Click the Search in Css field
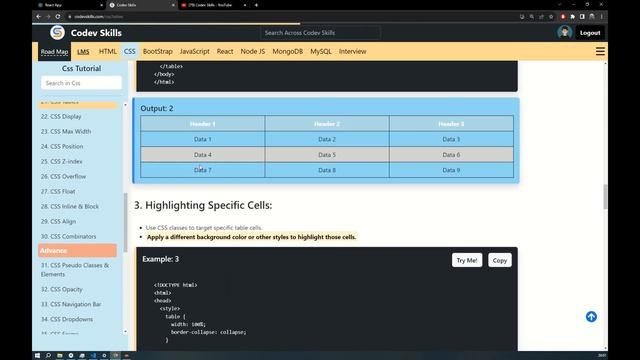640x360 pixels. coord(81,83)
